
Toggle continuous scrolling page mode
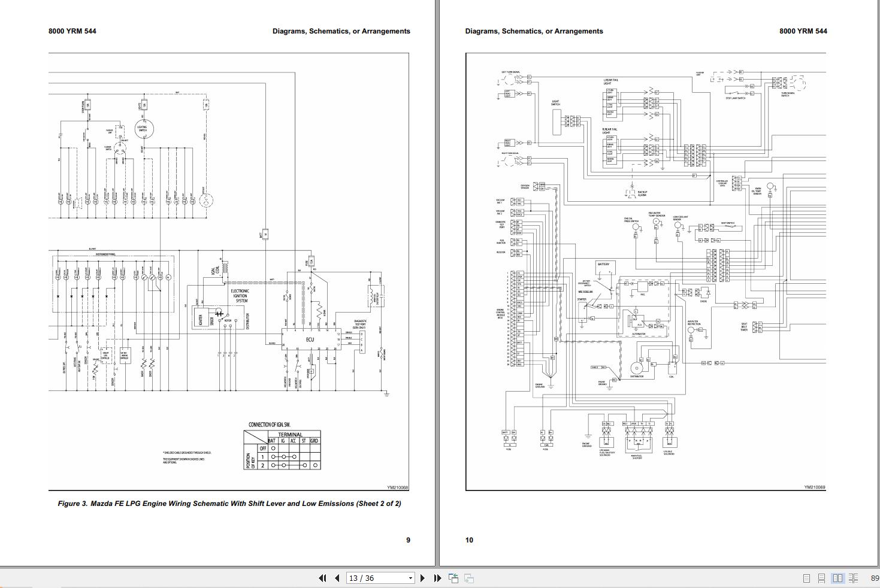coord(822,578)
